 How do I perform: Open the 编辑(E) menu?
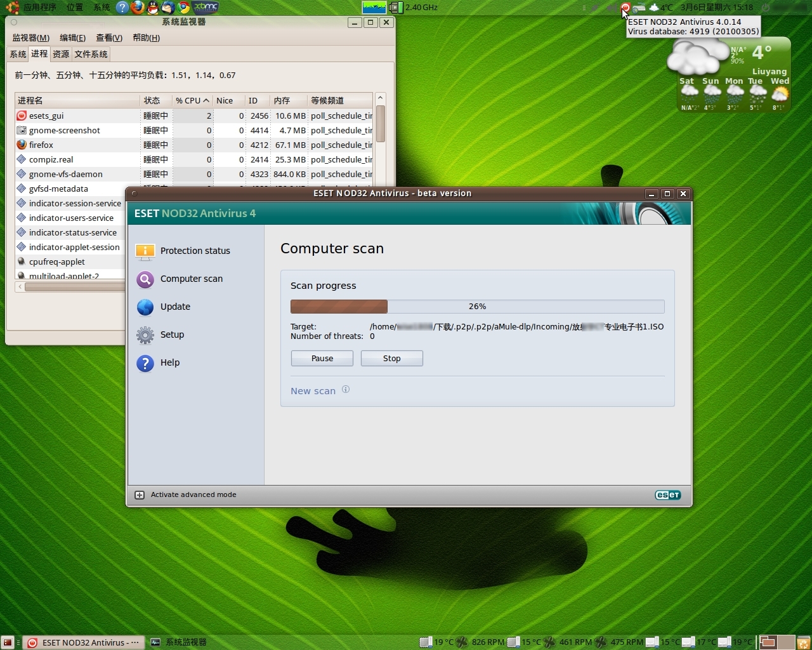[72, 38]
